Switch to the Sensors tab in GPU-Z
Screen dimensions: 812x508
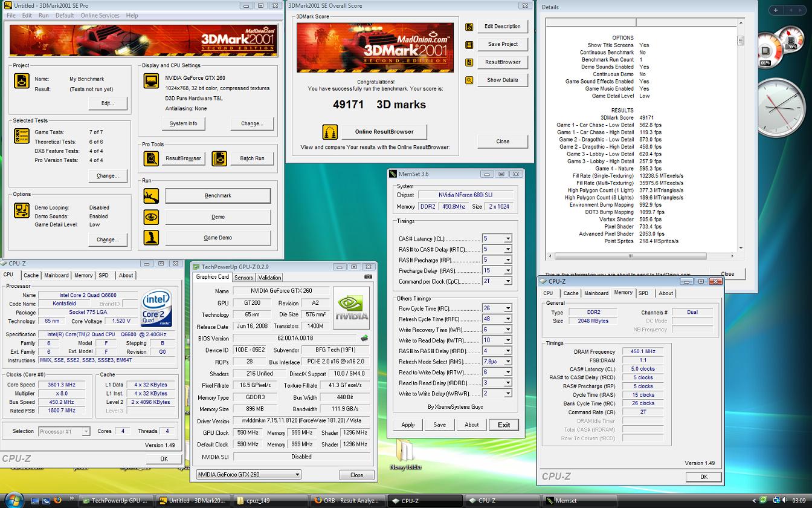[243, 278]
